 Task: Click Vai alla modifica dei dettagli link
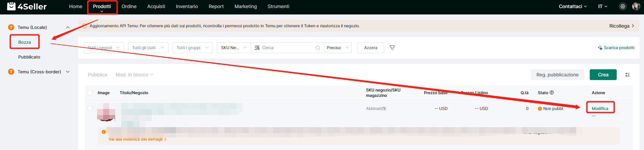[x=137, y=139]
